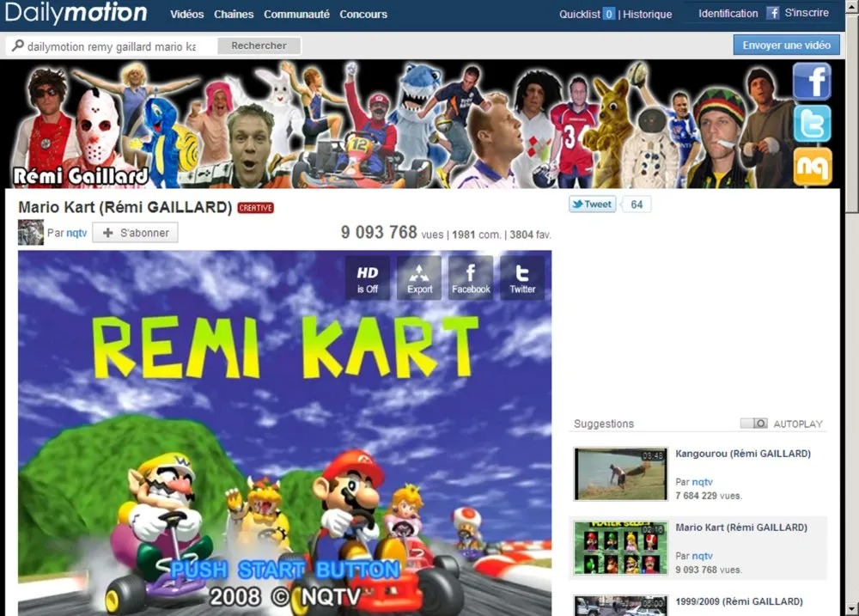Open the Facebook icon in the banner
The image size is (859, 616).
[x=812, y=81]
